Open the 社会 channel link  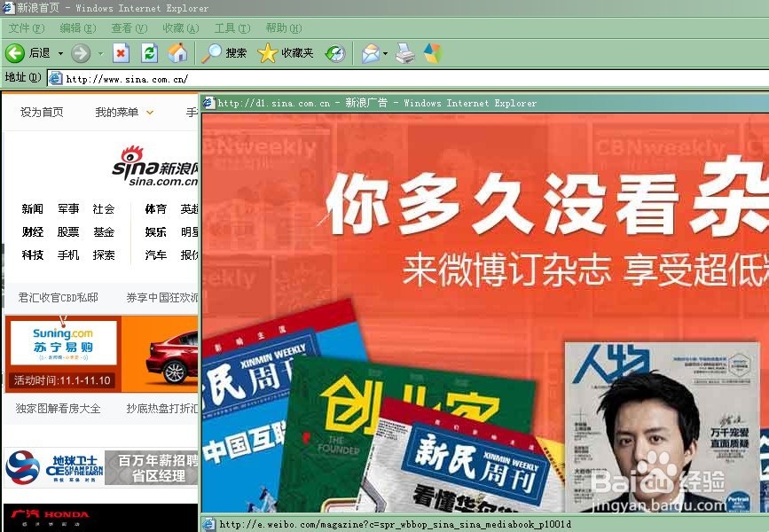104,209
